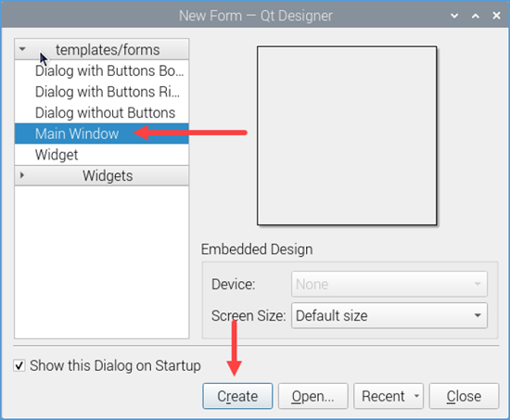The height and width of the screenshot is (420, 510).
Task: Expand the Widgets tree section
Action: tap(22, 175)
